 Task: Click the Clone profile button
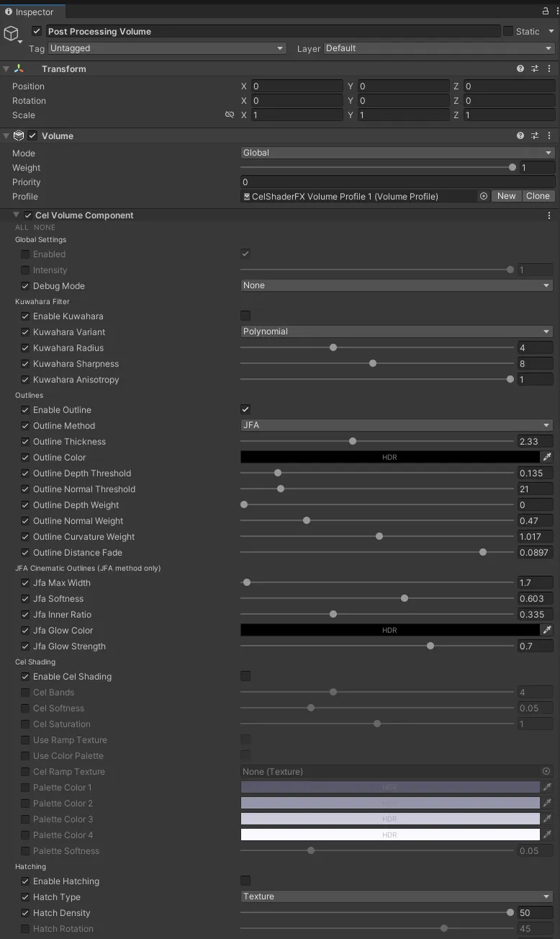click(538, 196)
